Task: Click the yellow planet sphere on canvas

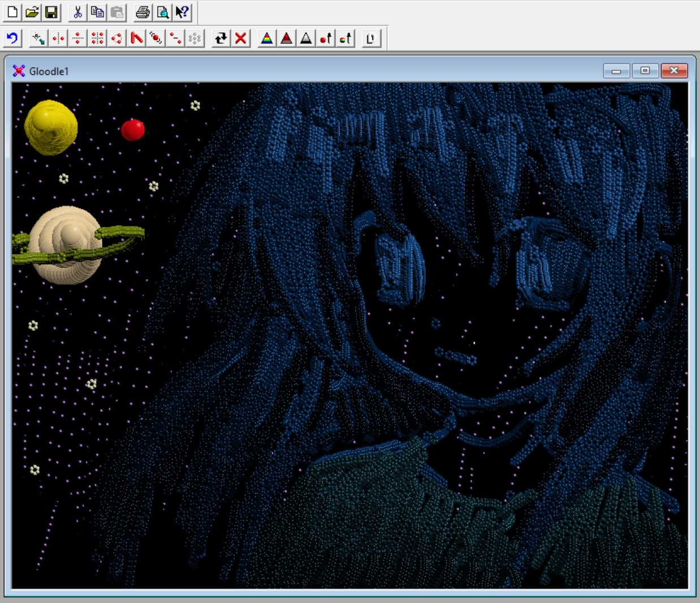Action: pos(51,127)
